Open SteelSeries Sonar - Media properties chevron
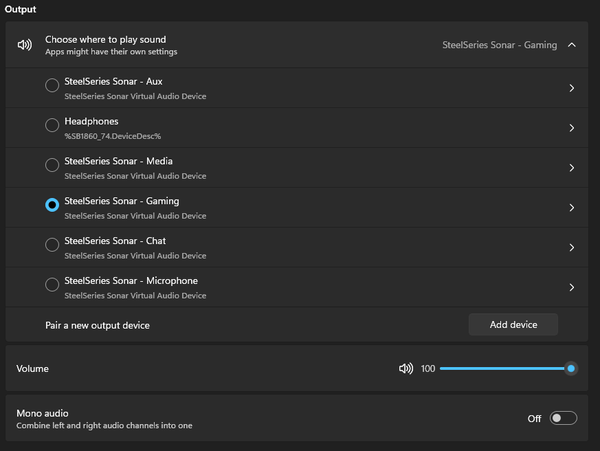 [x=572, y=168]
